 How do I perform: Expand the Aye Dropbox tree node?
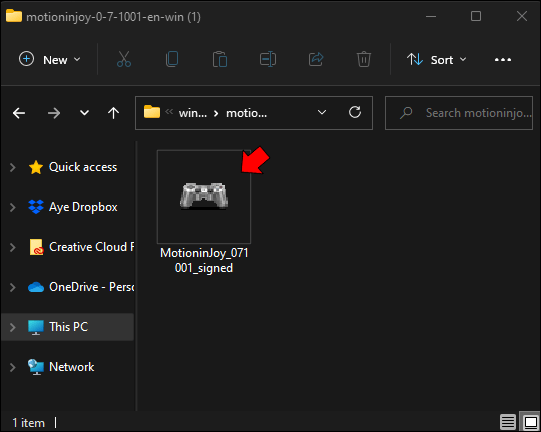pos(13,207)
